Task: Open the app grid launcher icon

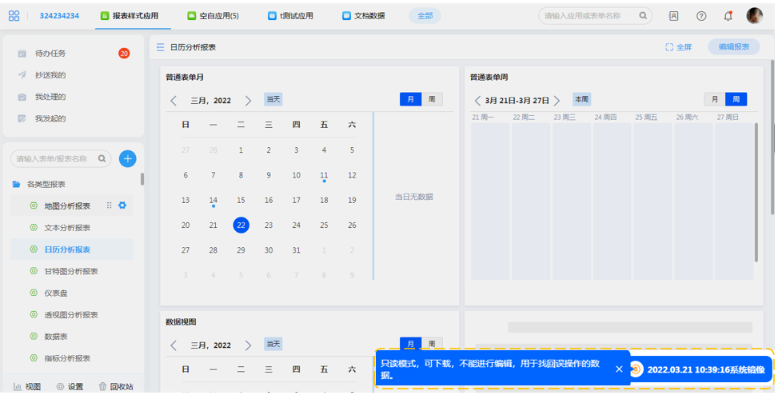Action: click(x=14, y=15)
